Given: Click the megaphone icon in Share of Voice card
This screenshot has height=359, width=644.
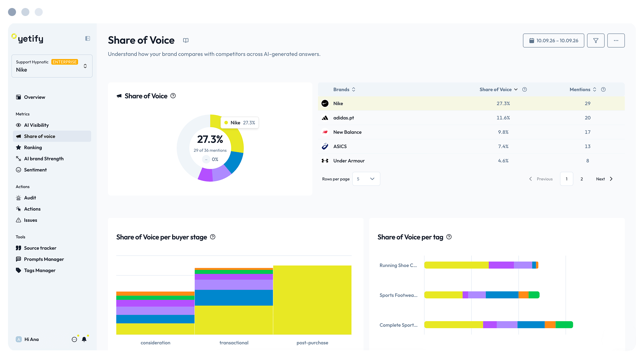Looking at the screenshot, I should (x=119, y=96).
